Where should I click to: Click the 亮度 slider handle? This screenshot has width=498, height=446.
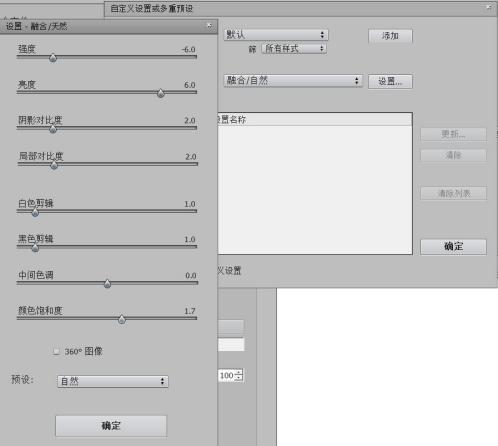[161, 93]
